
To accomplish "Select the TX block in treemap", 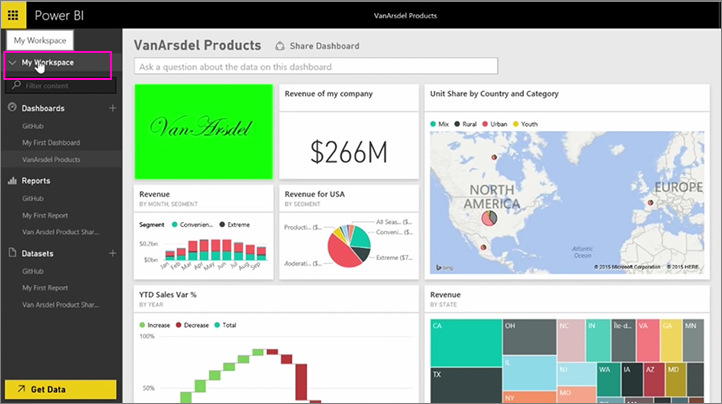I will click(x=466, y=385).
